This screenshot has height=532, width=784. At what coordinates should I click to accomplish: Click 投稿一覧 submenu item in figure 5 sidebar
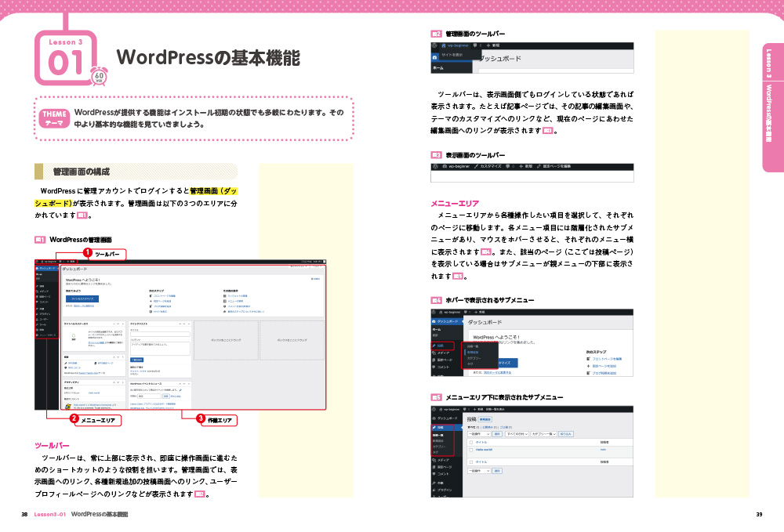coord(438,435)
